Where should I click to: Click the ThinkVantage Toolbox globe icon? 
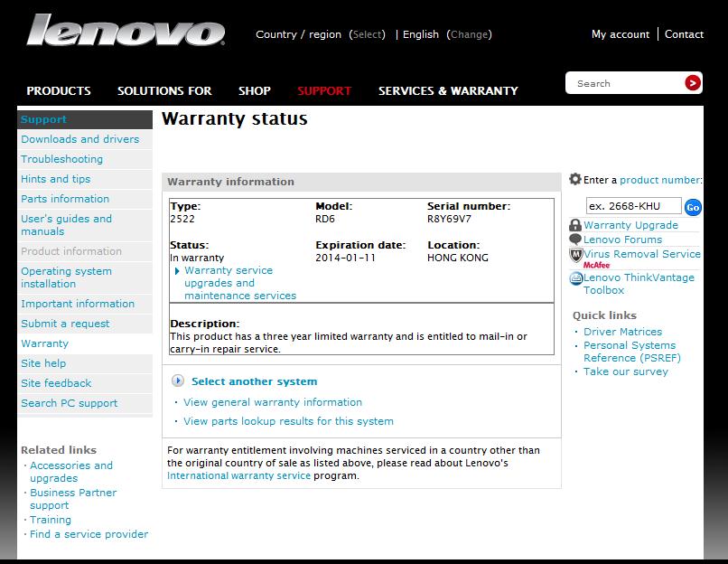(575, 278)
